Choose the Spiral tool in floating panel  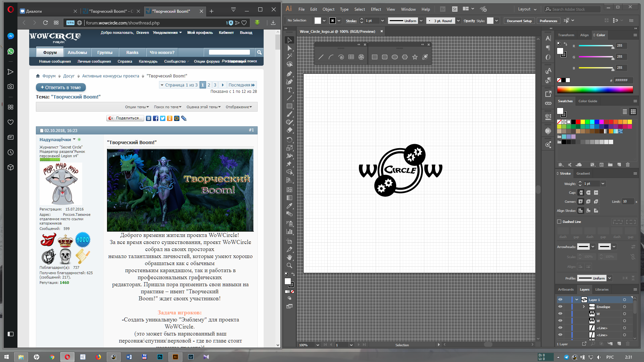(x=341, y=57)
